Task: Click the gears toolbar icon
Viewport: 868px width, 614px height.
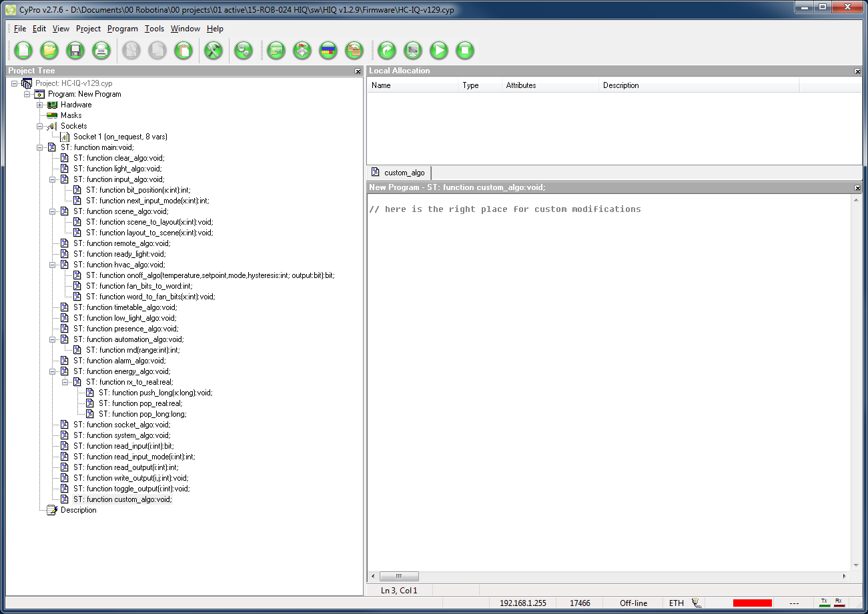Action: pyautogui.click(x=244, y=50)
